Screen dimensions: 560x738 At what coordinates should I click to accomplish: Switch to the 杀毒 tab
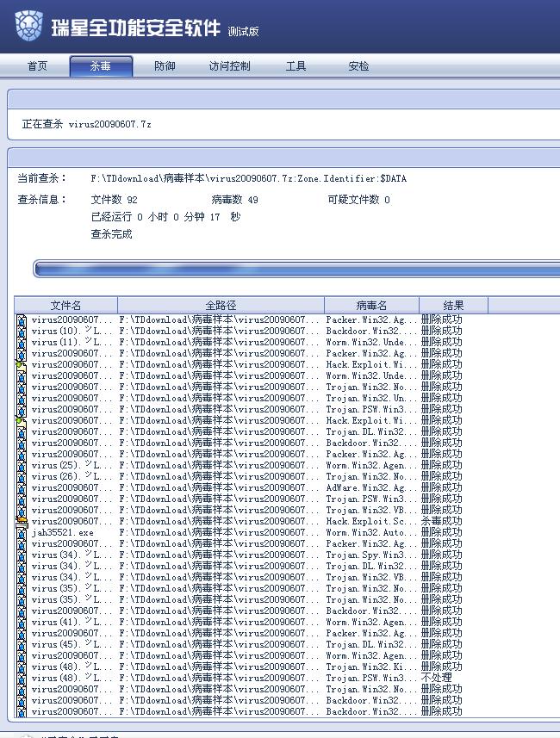click(x=101, y=66)
